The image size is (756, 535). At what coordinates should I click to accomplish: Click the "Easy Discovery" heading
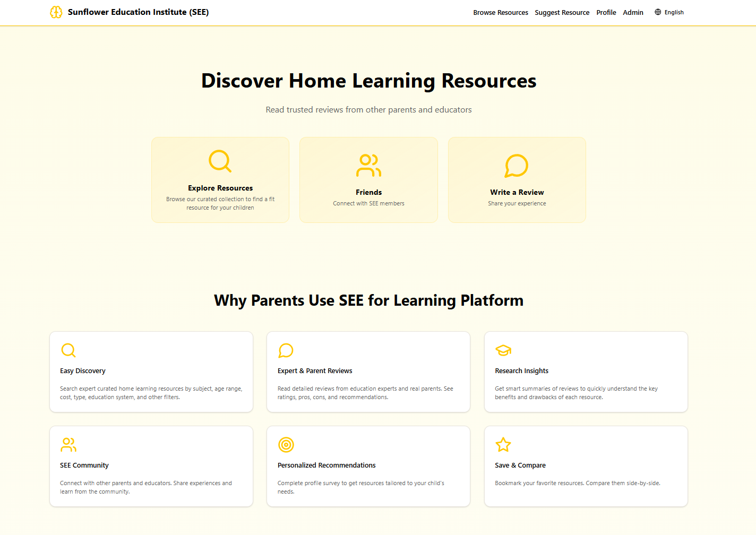click(83, 371)
